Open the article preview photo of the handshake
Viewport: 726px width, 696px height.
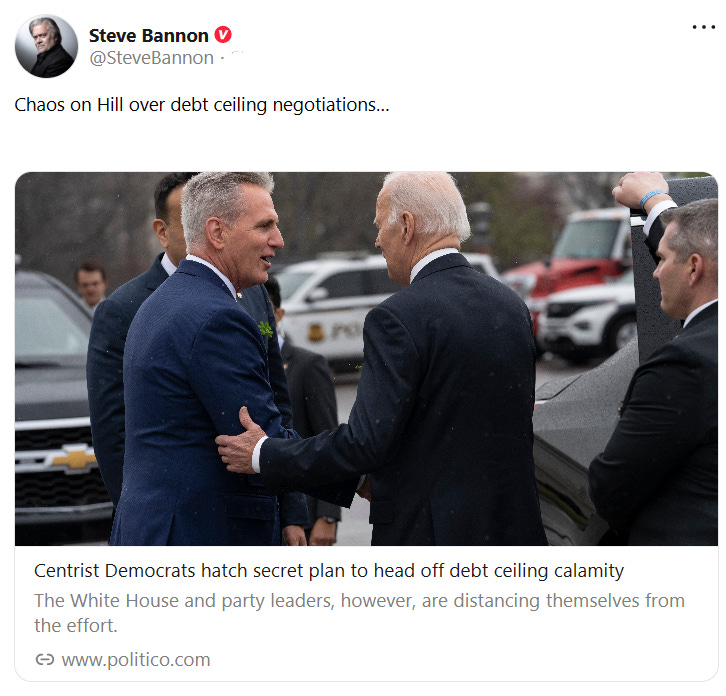(366, 359)
